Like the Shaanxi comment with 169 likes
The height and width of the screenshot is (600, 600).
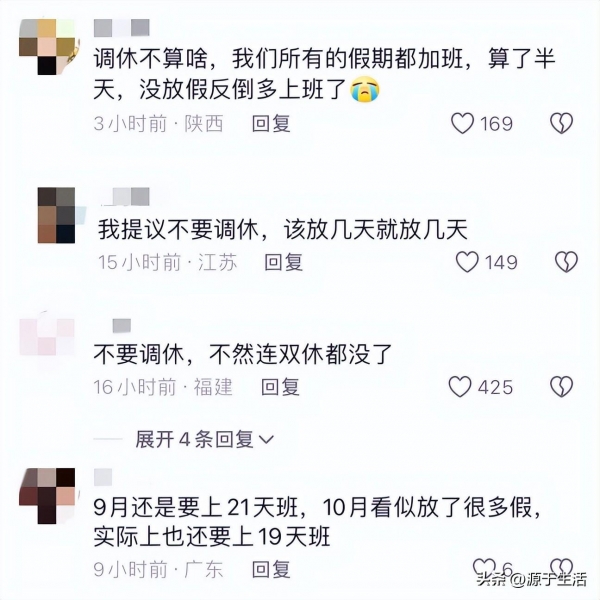463,124
